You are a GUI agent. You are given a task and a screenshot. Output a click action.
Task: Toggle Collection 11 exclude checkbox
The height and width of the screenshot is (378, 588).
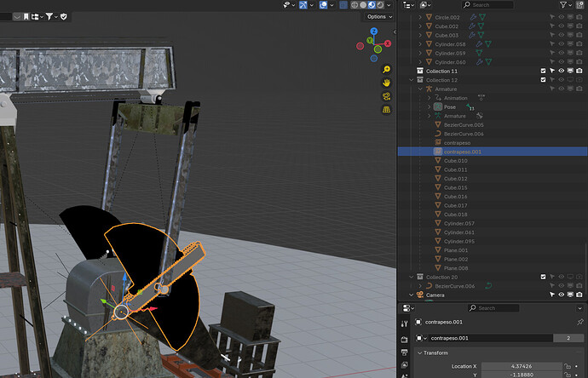pyautogui.click(x=543, y=71)
